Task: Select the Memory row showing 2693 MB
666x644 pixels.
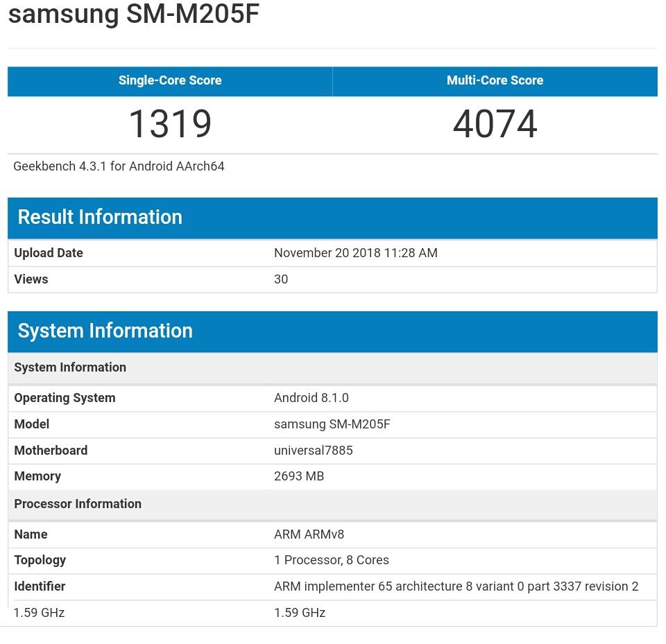Action: (298, 476)
